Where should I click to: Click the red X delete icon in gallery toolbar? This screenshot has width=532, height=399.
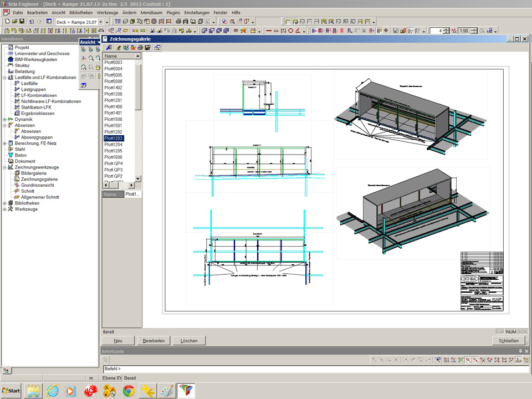click(x=133, y=48)
